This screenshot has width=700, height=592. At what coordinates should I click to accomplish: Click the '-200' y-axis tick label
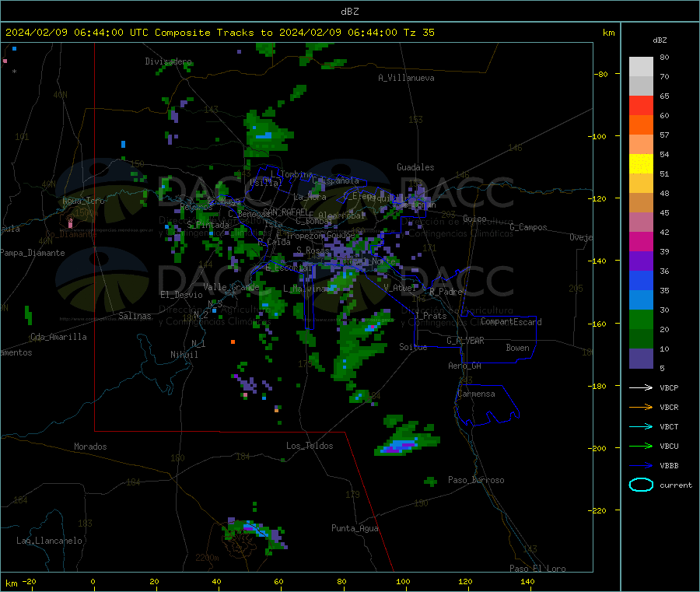597,449
